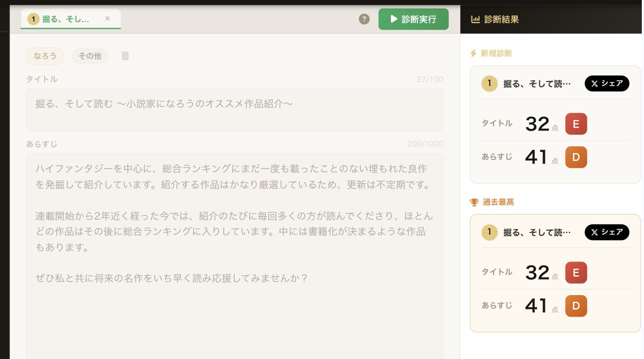
Task: Click the D grade badge in 過去最高
Action: 576,306
